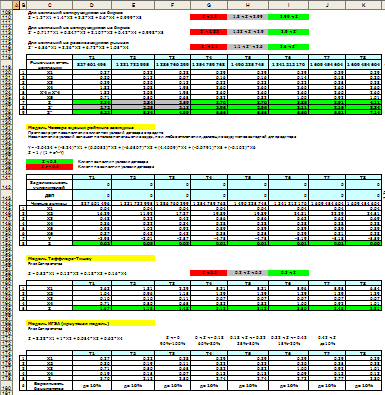Click gray legend cell in Taffler model row
The height and width of the screenshot is (395, 385).
[x=248, y=273]
